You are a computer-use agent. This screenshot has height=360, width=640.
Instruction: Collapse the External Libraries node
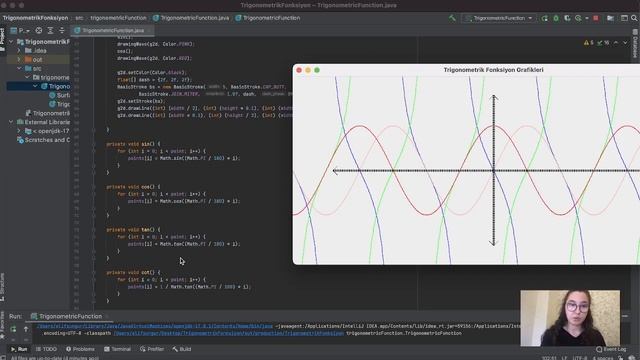[x=11, y=122]
